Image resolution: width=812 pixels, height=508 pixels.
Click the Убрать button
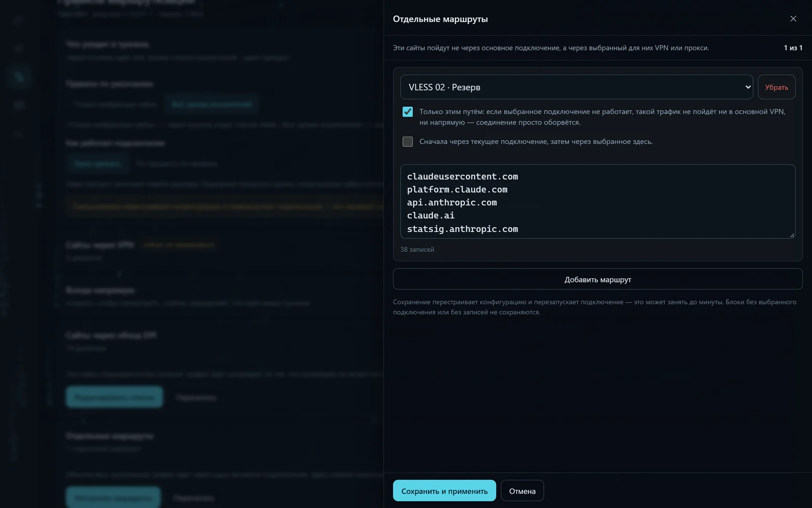click(776, 87)
